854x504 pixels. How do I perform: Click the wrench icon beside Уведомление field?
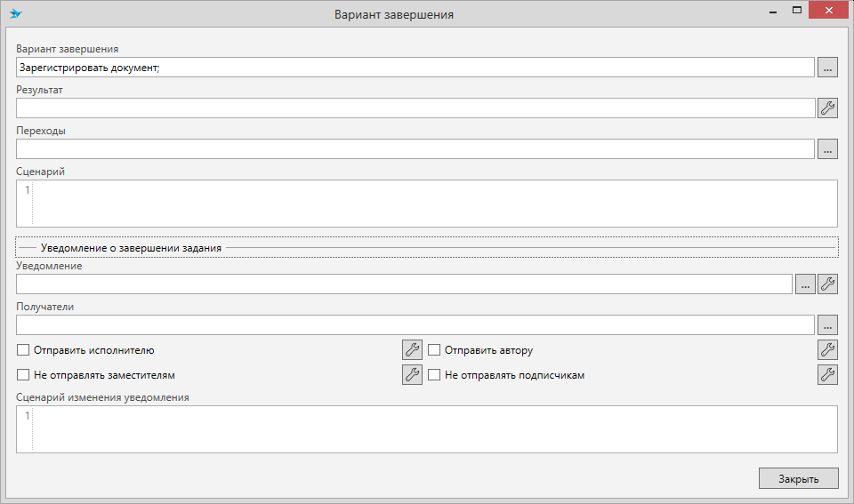827,284
